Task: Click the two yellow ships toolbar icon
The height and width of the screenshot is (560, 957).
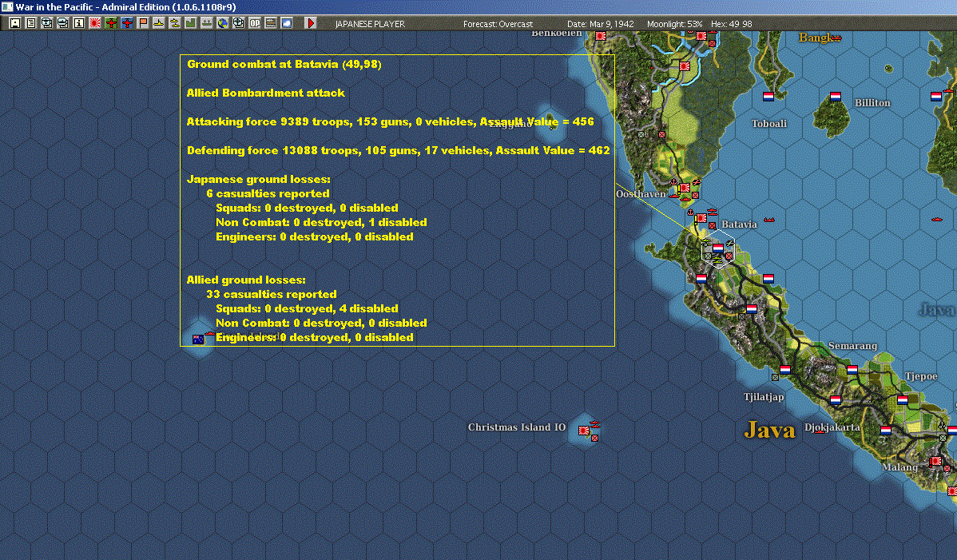Action: click(x=175, y=23)
